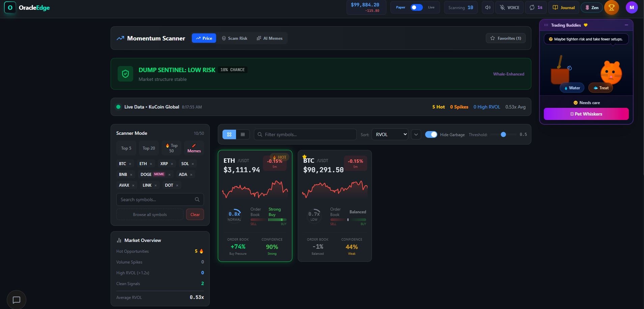Screen dimensions: 644x309
Task: Toggle Hide Garbage switch
Action: (431, 134)
